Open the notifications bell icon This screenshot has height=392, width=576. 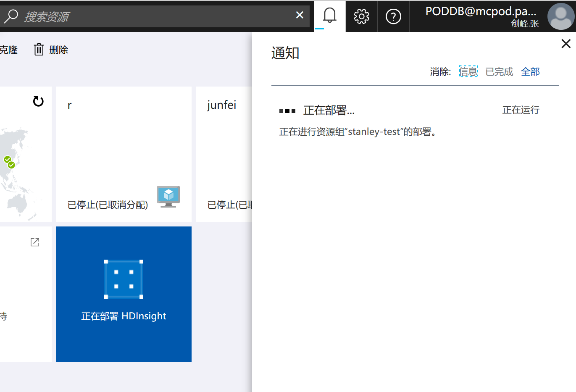(330, 16)
